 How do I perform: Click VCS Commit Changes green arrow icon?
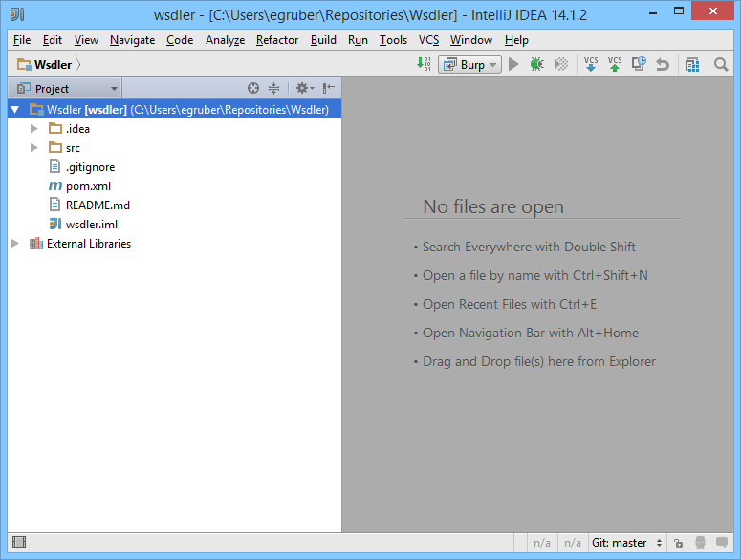(x=615, y=64)
